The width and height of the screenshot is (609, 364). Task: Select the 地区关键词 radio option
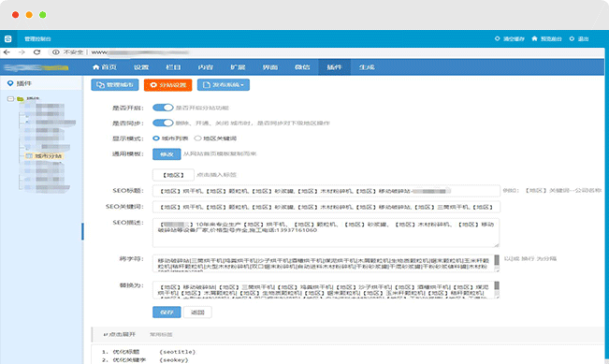(197, 138)
